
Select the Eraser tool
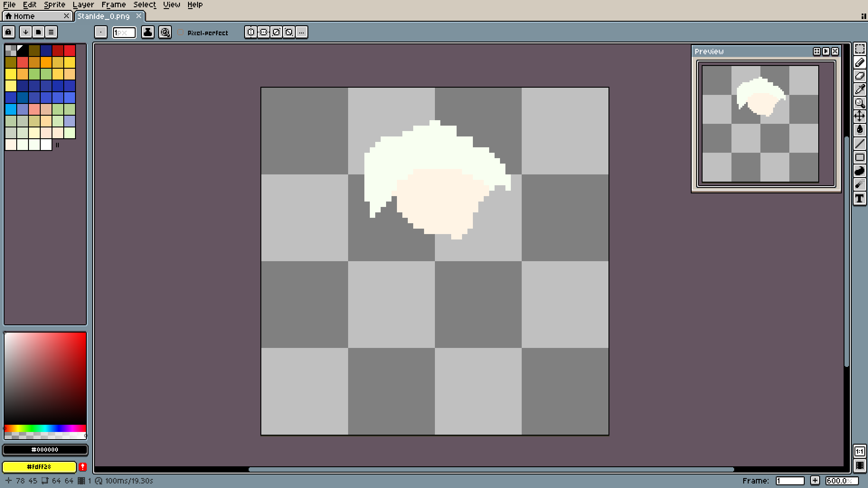859,76
